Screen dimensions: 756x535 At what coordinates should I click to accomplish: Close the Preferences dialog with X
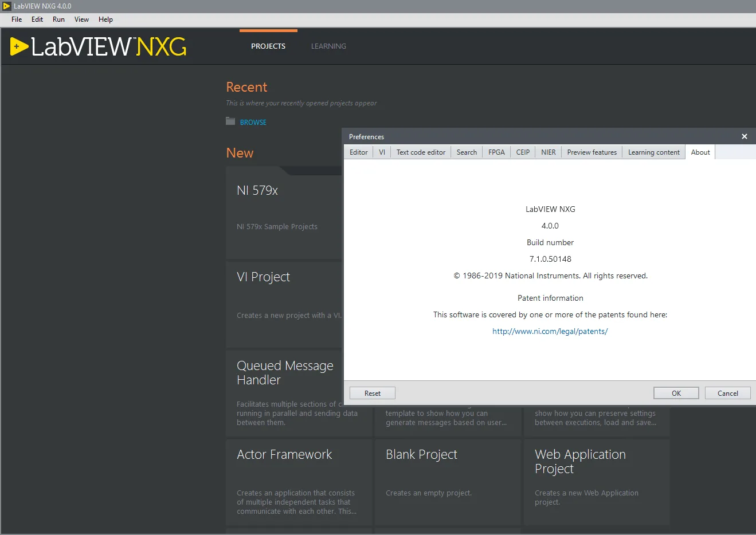745,136
